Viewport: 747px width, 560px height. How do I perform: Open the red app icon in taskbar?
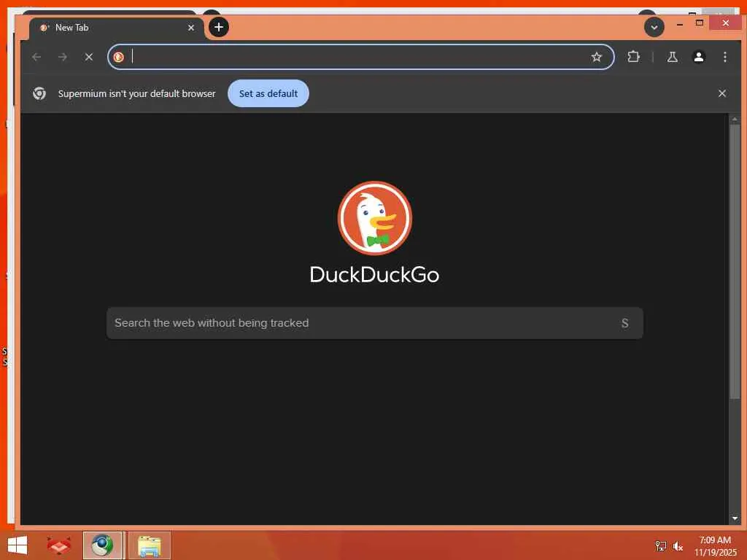pos(59,545)
